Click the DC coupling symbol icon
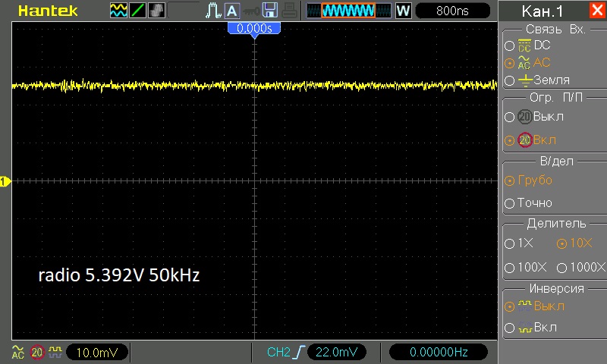 click(524, 45)
